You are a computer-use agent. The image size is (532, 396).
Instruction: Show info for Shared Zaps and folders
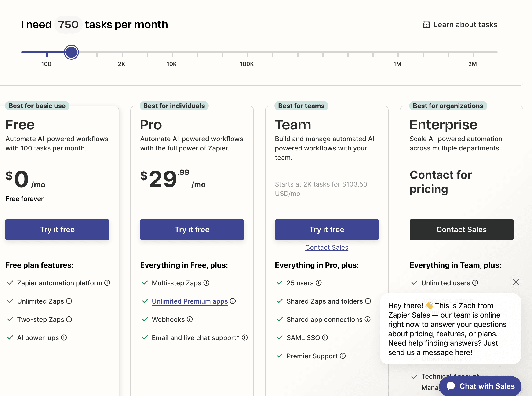pyautogui.click(x=368, y=301)
